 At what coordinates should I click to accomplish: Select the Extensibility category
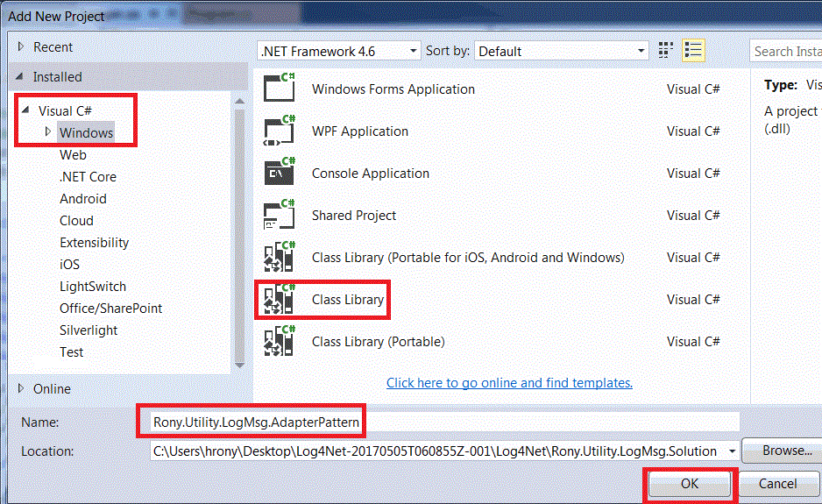tap(94, 243)
